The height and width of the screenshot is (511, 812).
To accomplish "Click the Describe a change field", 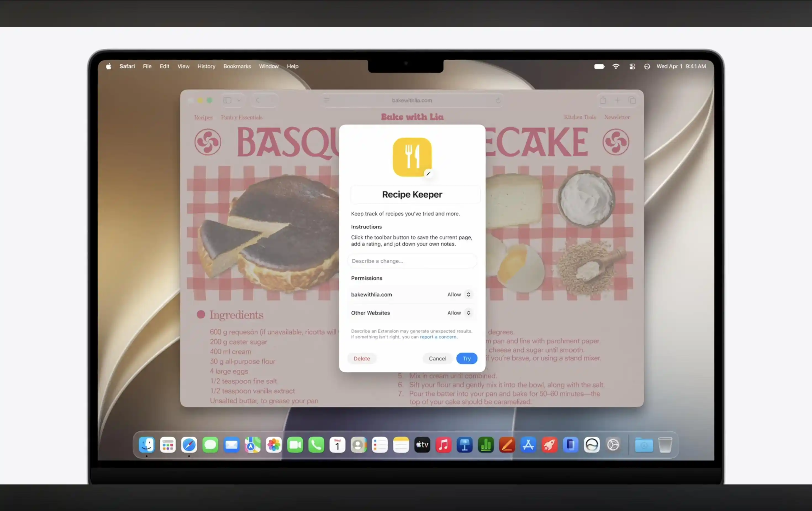I will click(412, 261).
